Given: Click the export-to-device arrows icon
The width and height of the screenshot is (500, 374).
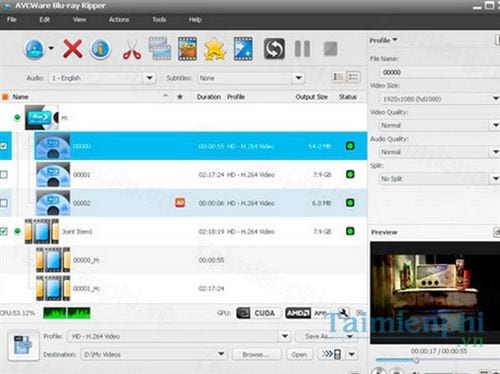Looking at the screenshot, I should point(331,354).
